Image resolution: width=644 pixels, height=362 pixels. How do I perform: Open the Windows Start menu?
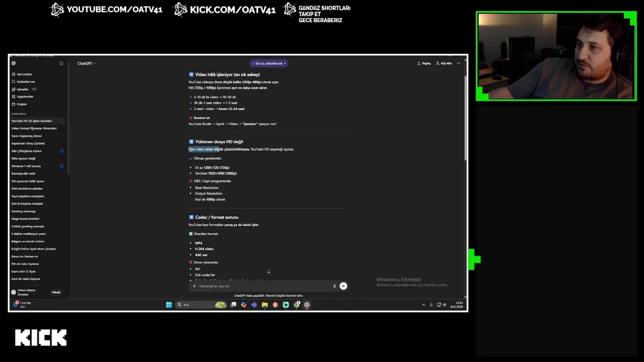(x=169, y=305)
